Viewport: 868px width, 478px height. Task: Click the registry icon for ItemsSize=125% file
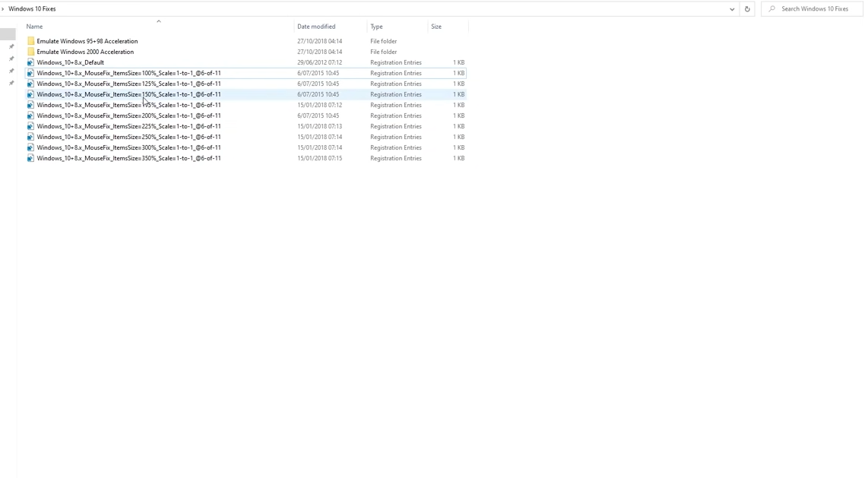pos(30,84)
